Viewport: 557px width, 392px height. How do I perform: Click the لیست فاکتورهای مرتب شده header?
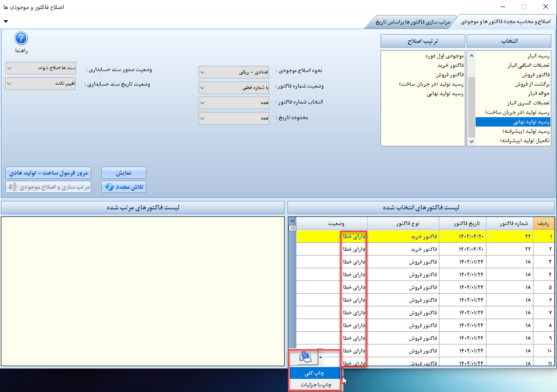pos(143,208)
